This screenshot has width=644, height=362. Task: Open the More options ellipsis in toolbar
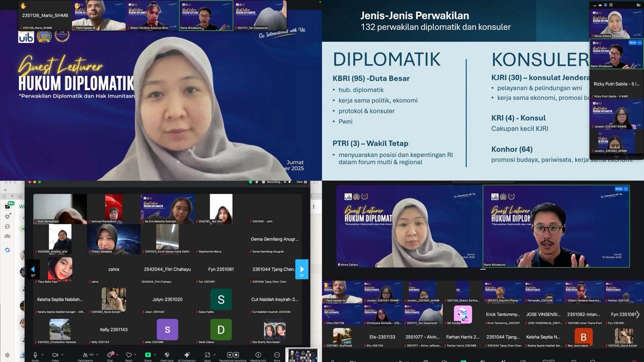(277, 355)
